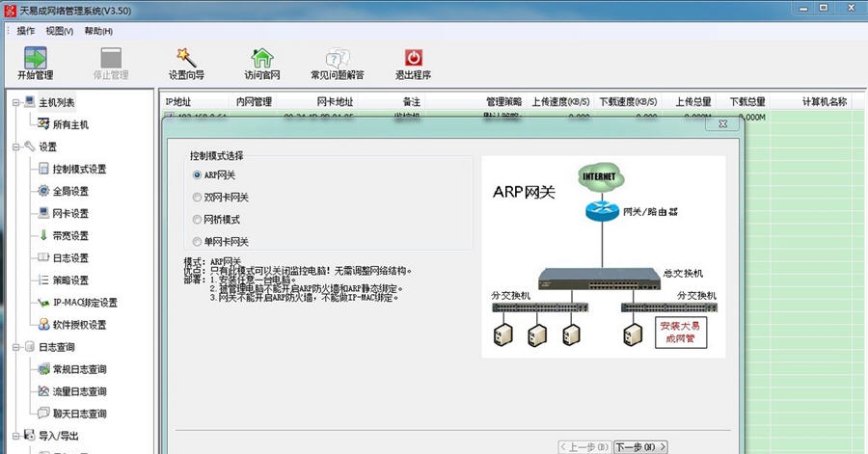Screen dimensions: 868x454
Task: Select the 双网卡网关 radio button
Action: coord(197,197)
